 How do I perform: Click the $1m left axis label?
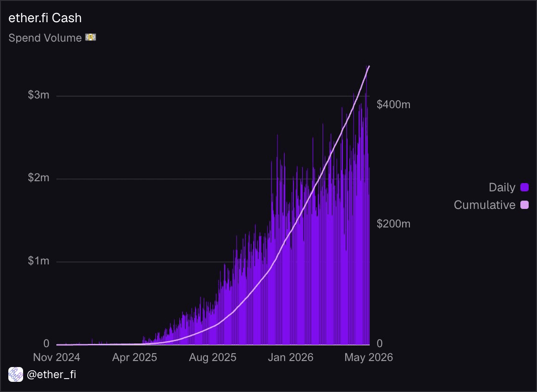tap(39, 261)
